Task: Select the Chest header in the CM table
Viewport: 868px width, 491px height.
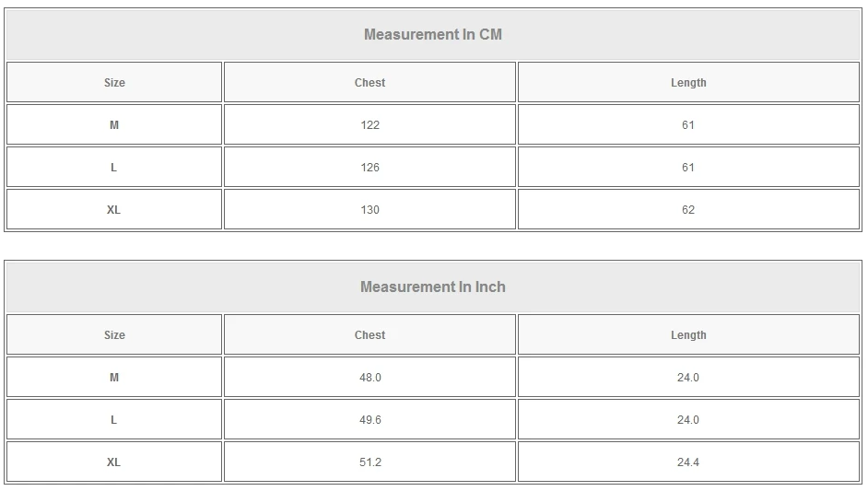Action: (x=369, y=83)
